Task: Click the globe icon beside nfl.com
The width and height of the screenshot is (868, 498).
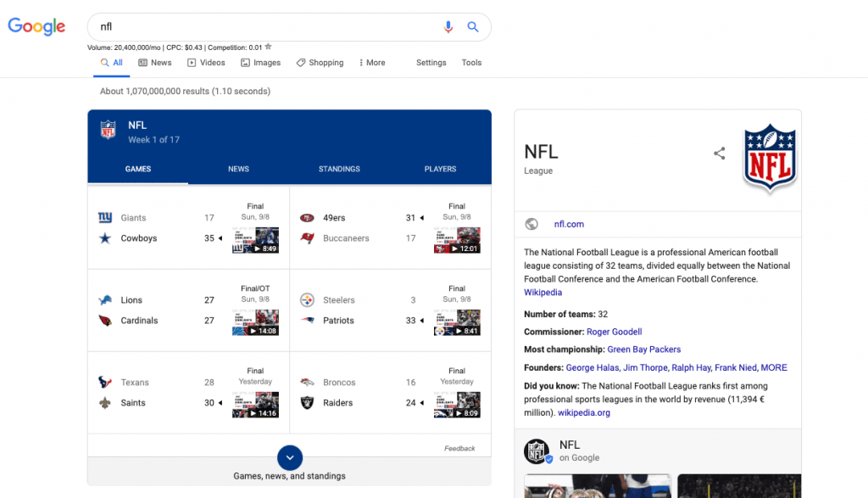Action: pos(531,224)
